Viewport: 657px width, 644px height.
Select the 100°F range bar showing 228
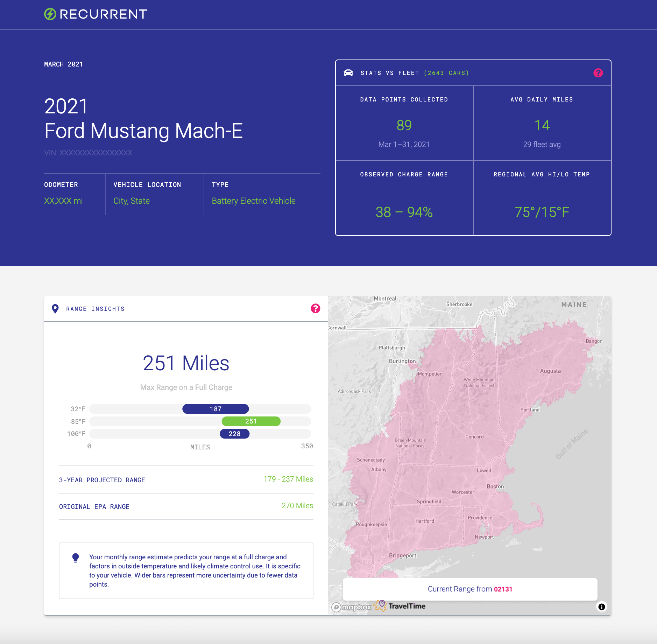234,434
